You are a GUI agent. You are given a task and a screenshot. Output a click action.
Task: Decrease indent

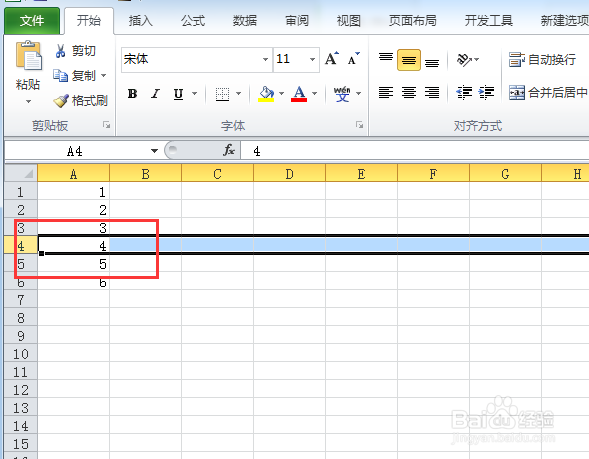(x=464, y=92)
